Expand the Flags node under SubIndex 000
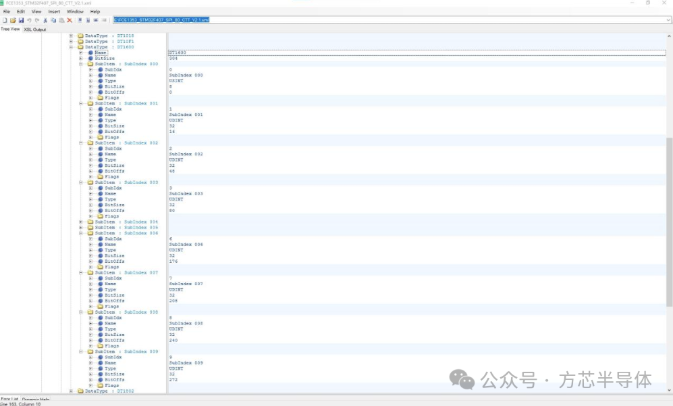The height and width of the screenshot is (406, 673). coord(91,98)
